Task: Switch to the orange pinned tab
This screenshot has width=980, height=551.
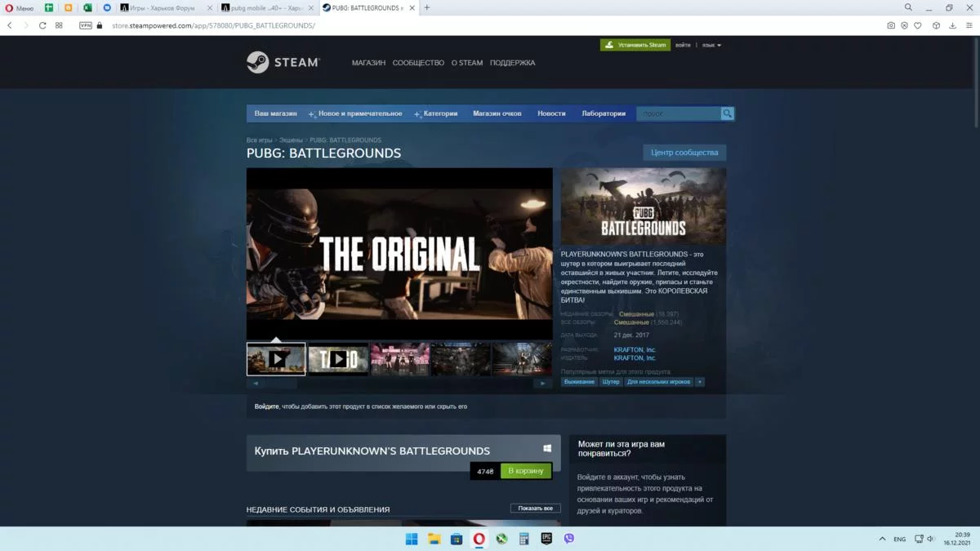Action: (x=68, y=7)
